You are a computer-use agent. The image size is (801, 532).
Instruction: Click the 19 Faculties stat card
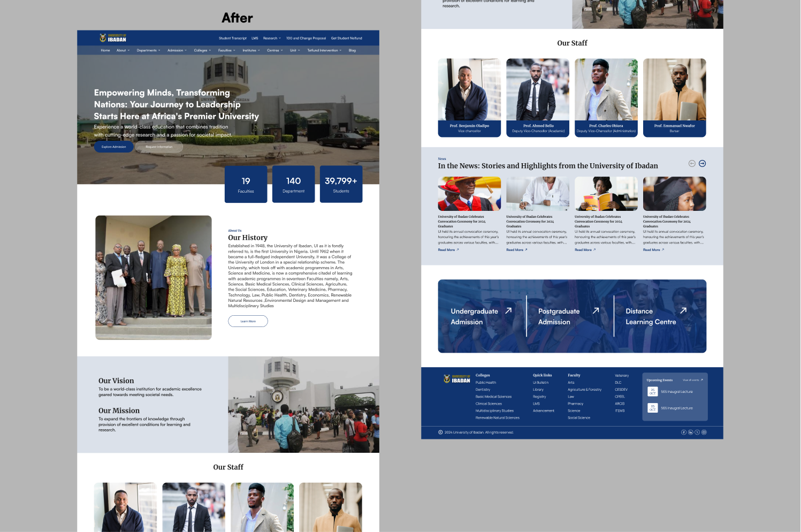[x=246, y=184]
